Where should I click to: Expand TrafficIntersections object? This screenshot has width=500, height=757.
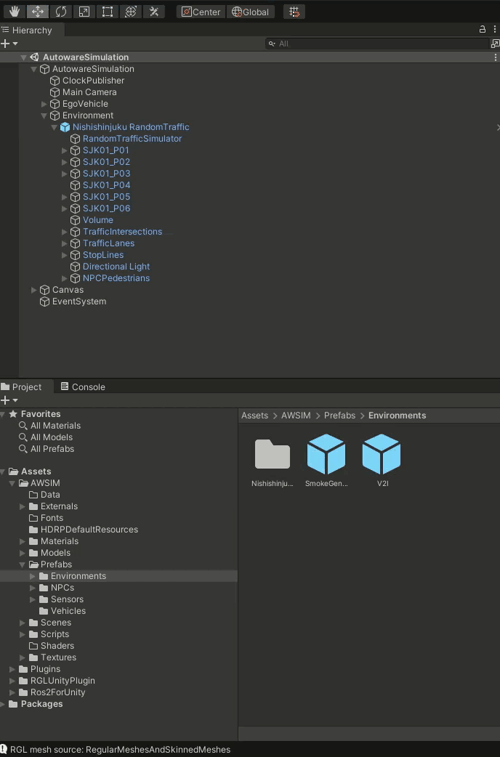(x=64, y=232)
